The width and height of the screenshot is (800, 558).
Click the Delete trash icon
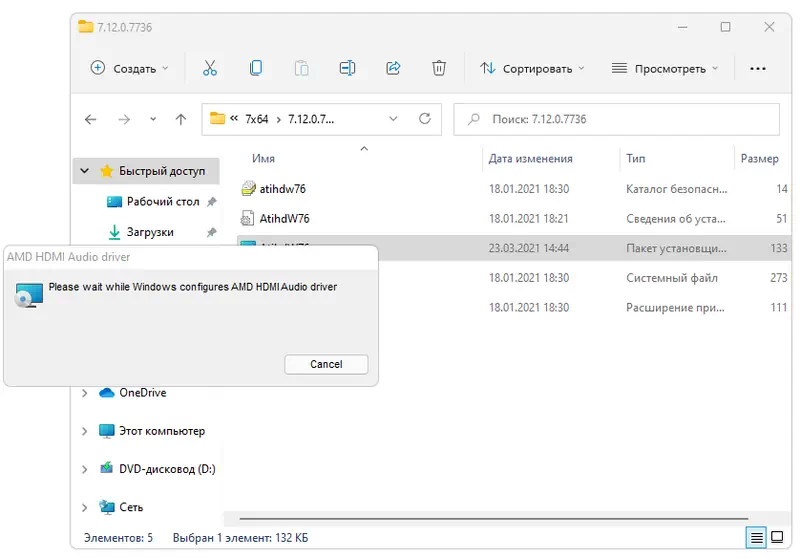pos(439,68)
